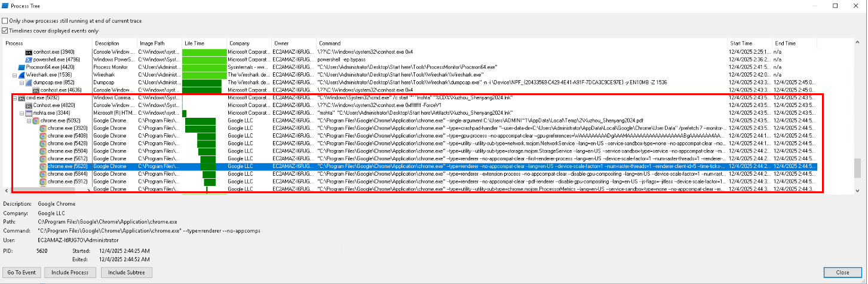Click the powershell.exe (4796) icon
Viewport: 868px width, 284px height.
pyautogui.click(x=29, y=60)
